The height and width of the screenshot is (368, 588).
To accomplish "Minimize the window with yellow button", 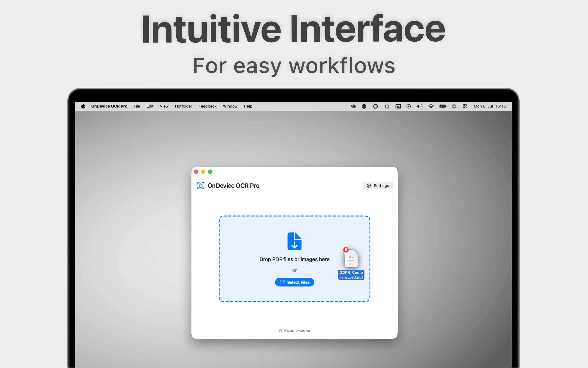I will [203, 172].
